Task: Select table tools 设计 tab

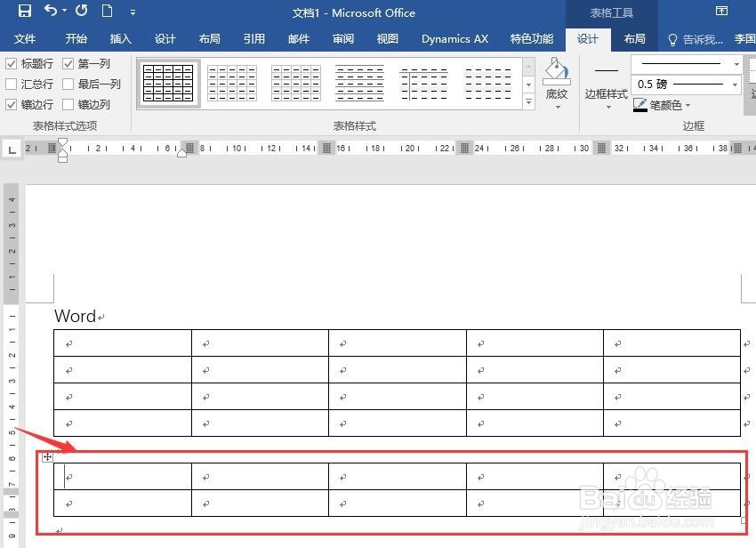Action: (588, 39)
